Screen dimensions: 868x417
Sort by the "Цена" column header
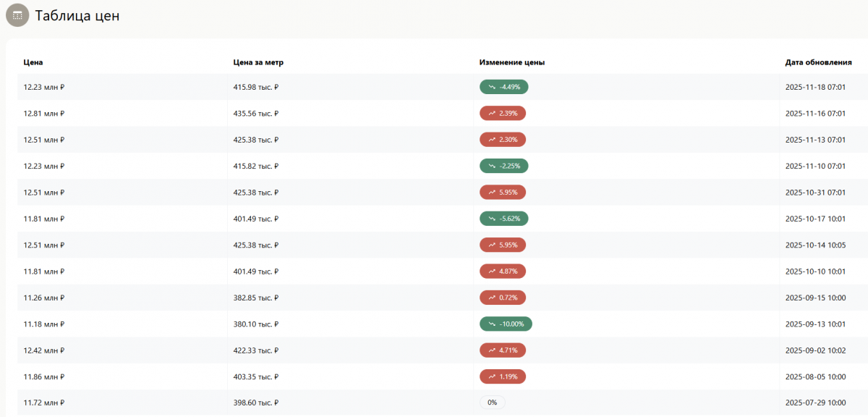point(33,62)
